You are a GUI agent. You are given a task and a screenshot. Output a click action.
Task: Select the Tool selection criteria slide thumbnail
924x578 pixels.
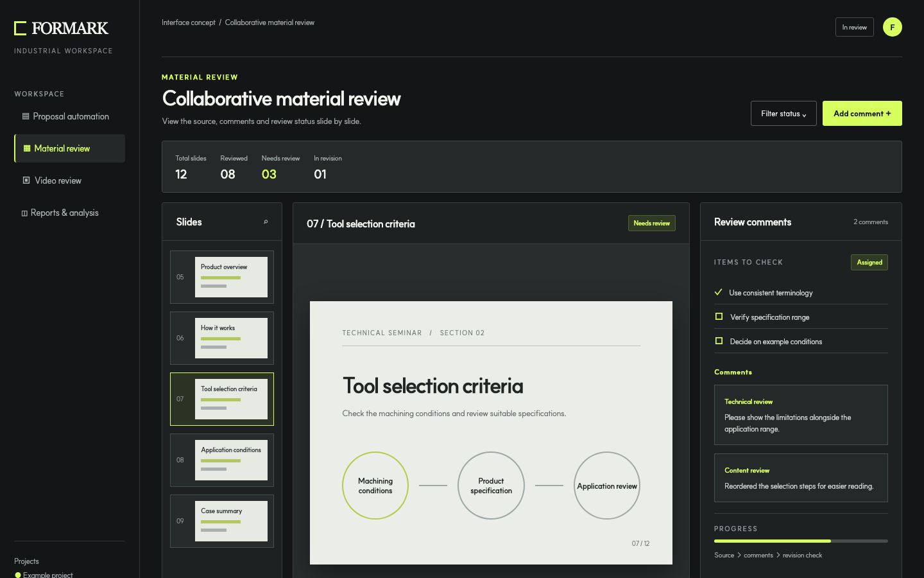point(222,399)
